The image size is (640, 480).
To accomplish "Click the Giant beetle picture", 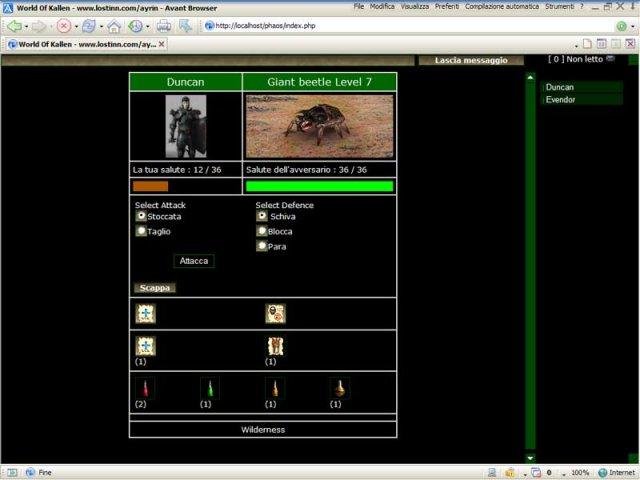I will click(320, 127).
